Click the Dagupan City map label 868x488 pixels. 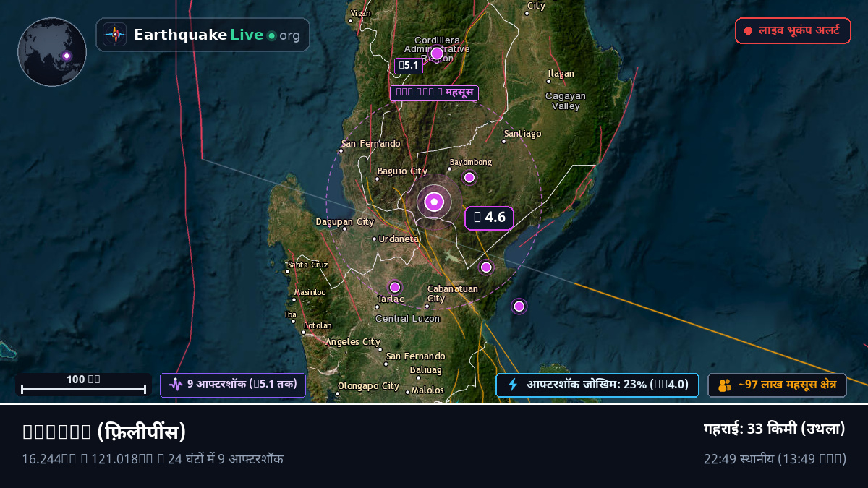[345, 222]
